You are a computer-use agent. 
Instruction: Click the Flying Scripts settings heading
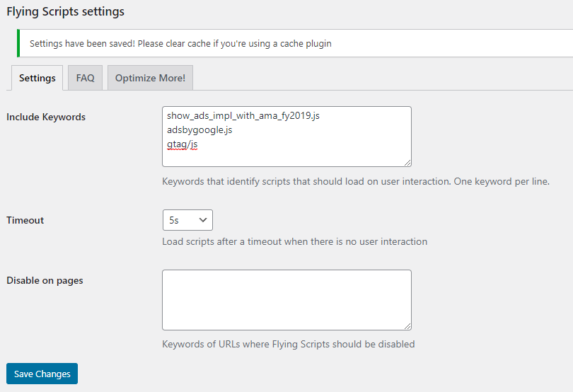[65, 11]
